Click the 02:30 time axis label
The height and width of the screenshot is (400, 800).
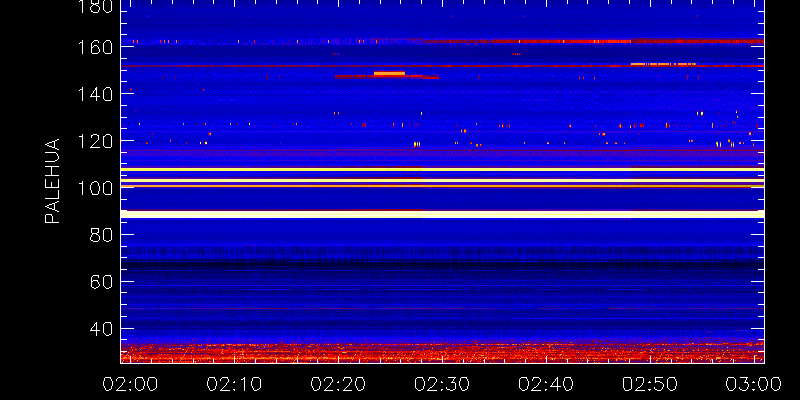point(442,384)
